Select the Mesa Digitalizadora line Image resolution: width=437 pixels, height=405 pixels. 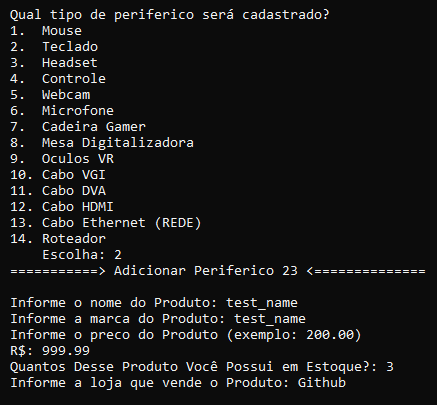[x=102, y=143]
